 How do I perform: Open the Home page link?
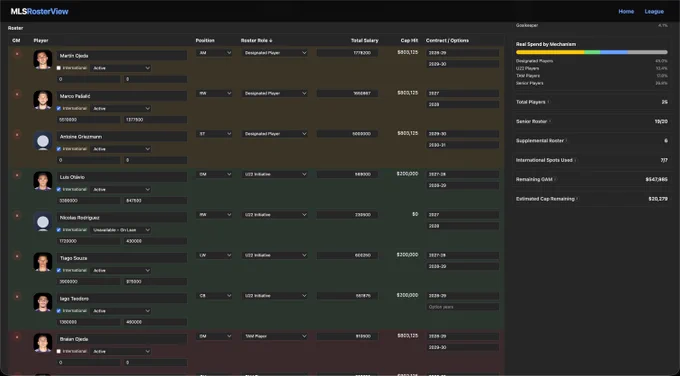coord(626,12)
